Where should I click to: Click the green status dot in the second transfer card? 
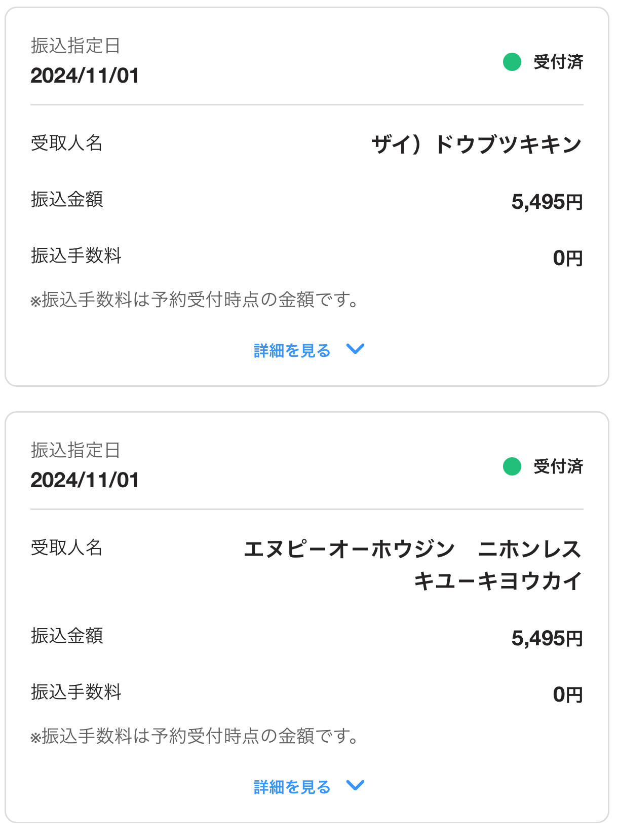tap(512, 466)
